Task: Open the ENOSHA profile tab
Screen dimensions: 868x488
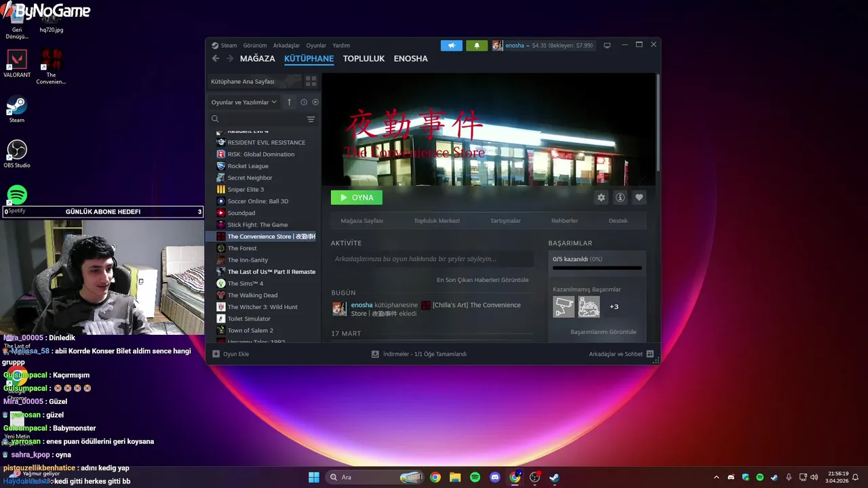Action: [x=411, y=58]
